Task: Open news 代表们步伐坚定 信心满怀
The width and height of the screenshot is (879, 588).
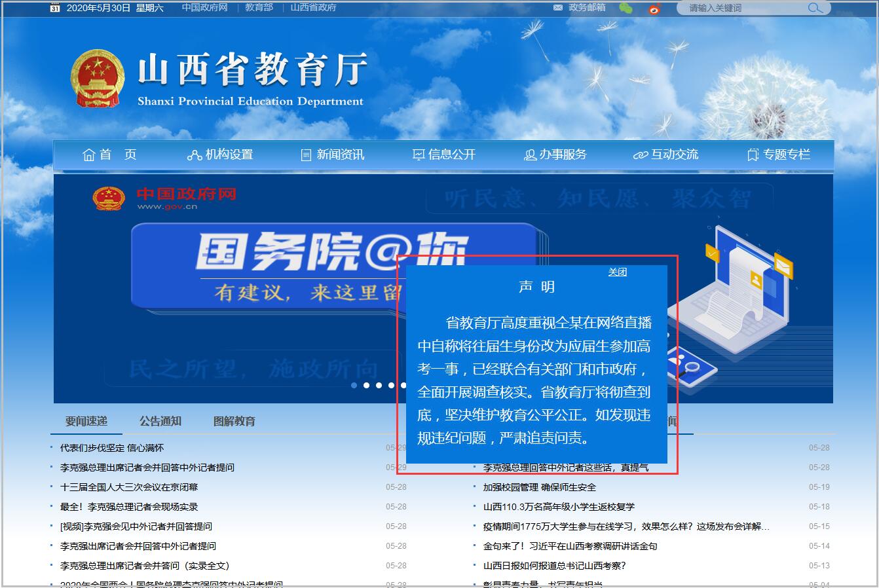Action: click(112, 448)
